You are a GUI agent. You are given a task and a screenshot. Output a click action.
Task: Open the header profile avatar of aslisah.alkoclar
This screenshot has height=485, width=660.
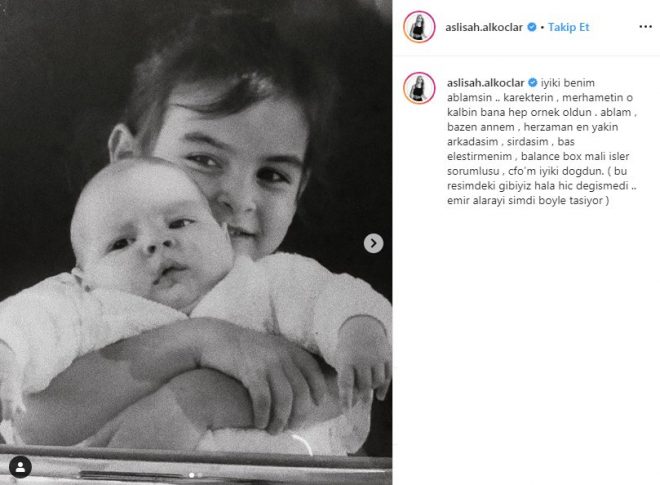pyautogui.click(x=419, y=27)
